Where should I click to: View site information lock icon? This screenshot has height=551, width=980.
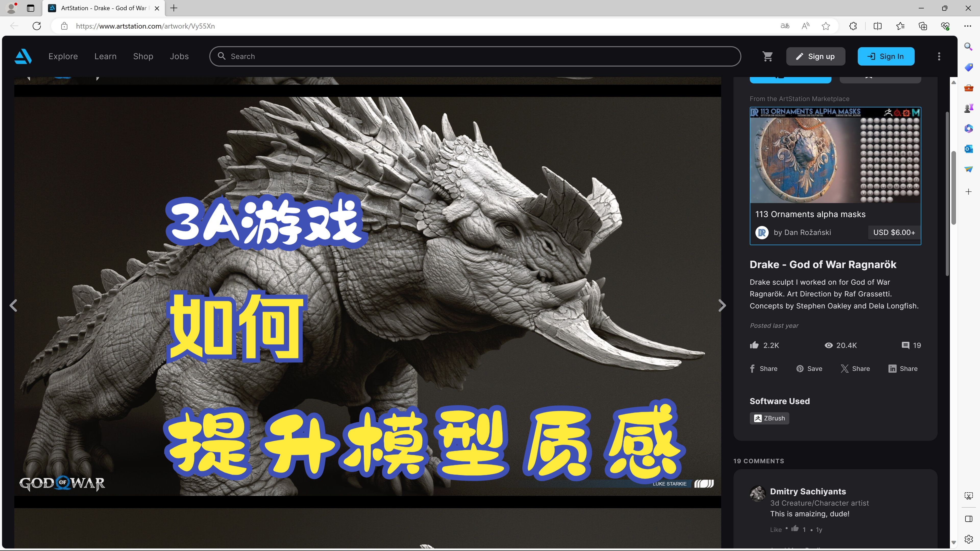[x=64, y=26]
